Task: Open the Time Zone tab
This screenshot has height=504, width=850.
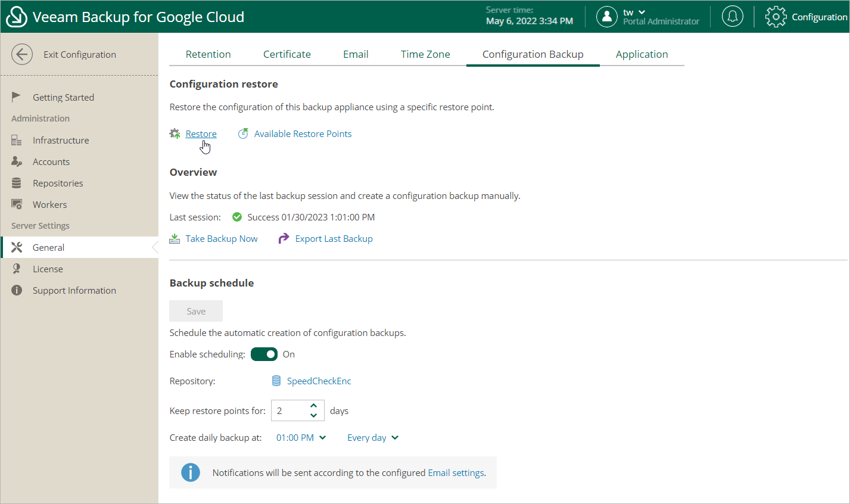Action: click(425, 54)
